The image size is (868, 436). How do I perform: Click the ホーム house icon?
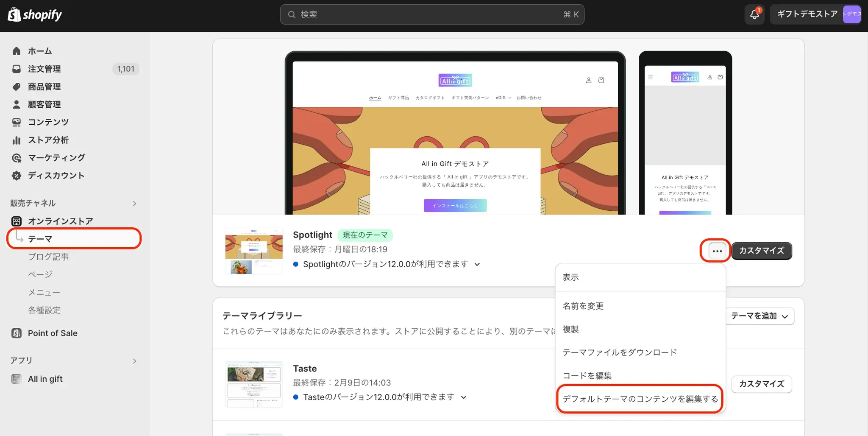tap(17, 51)
